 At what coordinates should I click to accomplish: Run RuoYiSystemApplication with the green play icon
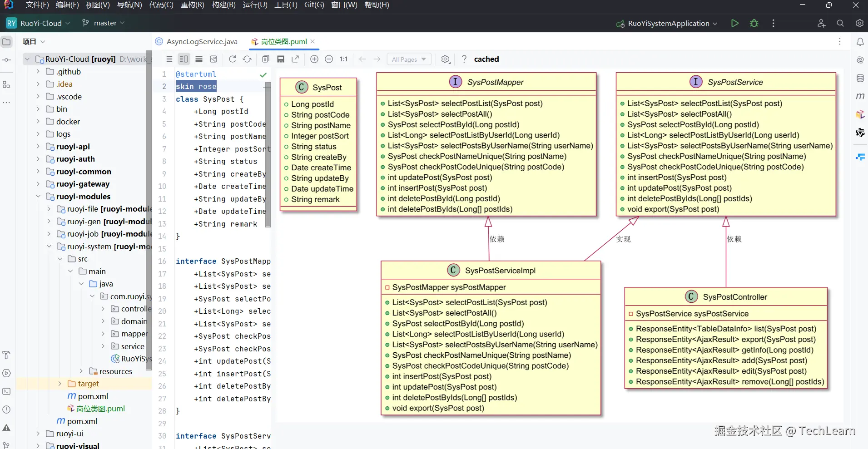point(734,23)
